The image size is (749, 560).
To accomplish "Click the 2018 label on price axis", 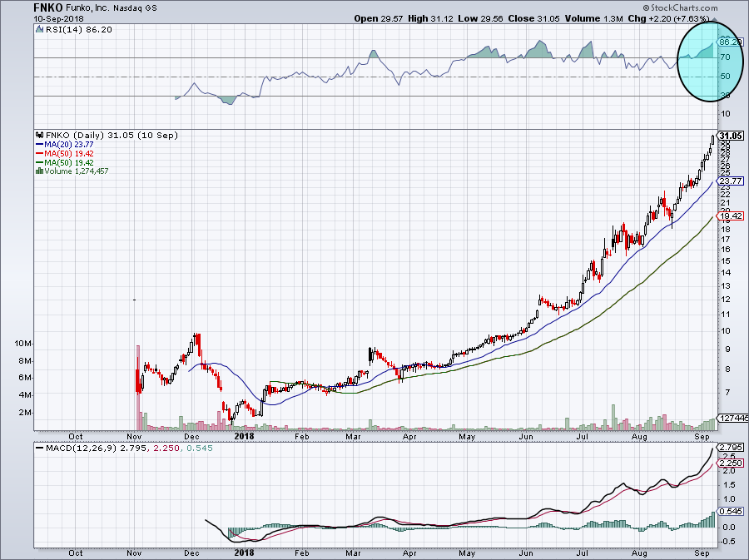I will click(244, 436).
